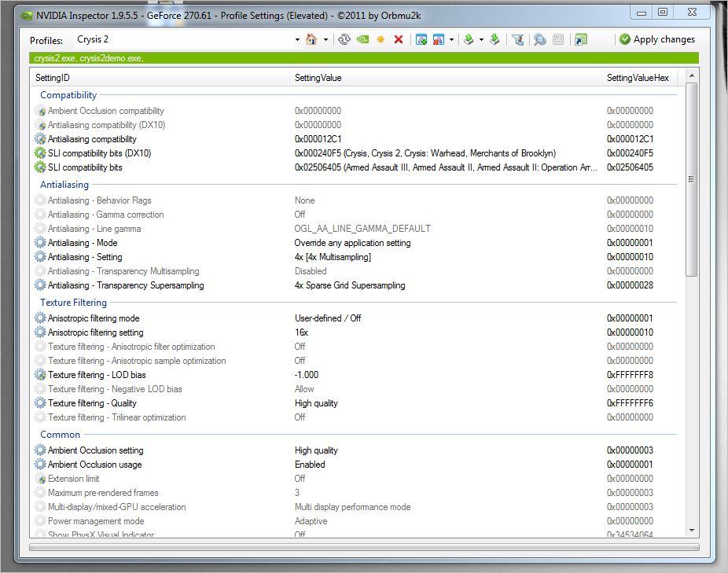Open the Profiles combo box showing Crysis 2
This screenshot has height=573, width=728.
pos(297,39)
